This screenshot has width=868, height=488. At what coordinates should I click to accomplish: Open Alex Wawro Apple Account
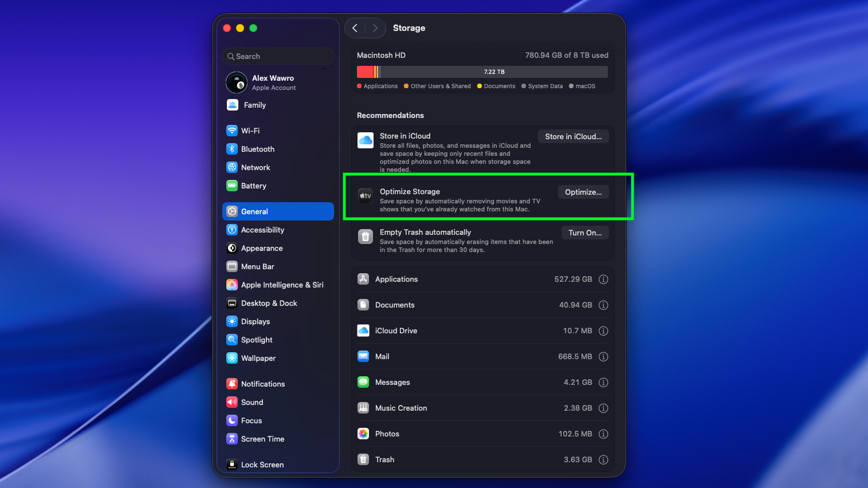(278, 82)
